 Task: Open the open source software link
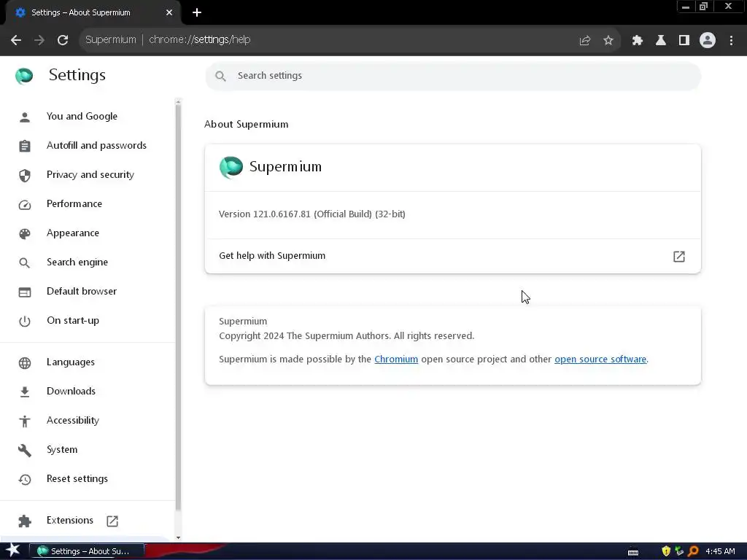point(600,359)
